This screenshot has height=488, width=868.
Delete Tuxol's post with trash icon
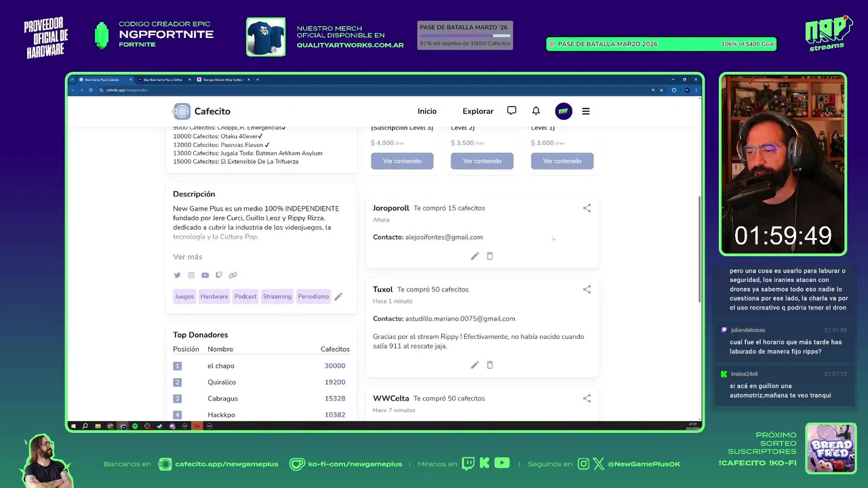coord(490,365)
